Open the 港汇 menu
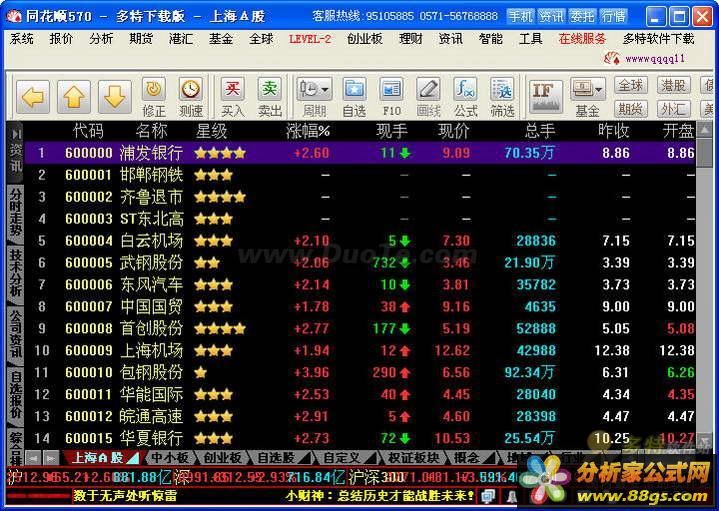The height and width of the screenshot is (511, 719). point(181,39)
